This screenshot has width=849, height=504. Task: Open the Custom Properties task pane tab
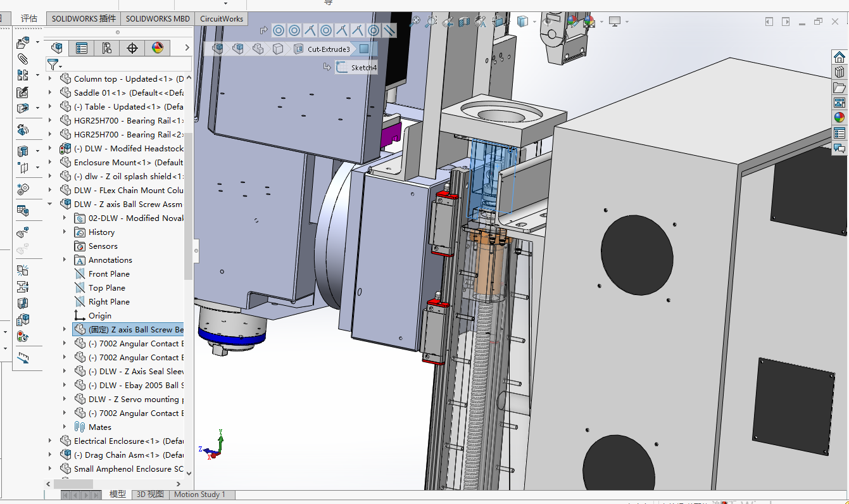coord(840,133)
